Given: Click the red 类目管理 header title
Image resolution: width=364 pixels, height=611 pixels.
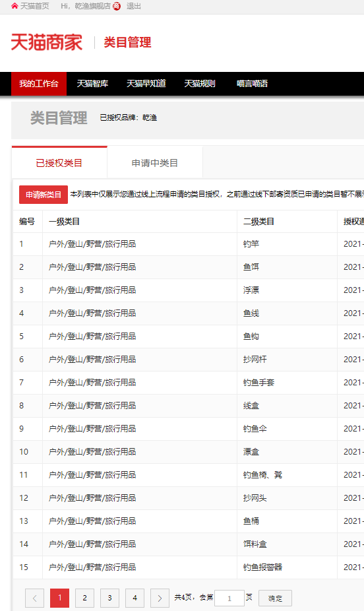Looking at the screenshot, I should pos(127,42).
